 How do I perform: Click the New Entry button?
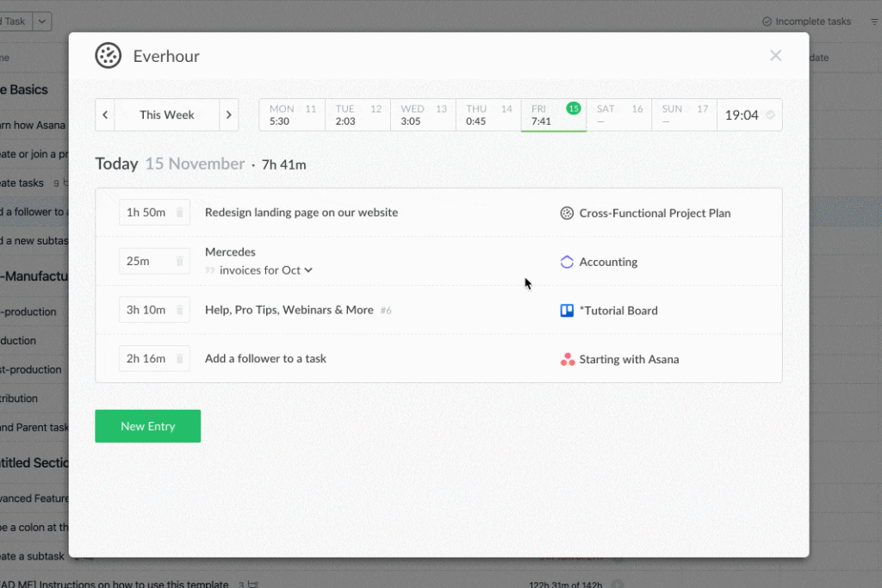click(147, 426)
